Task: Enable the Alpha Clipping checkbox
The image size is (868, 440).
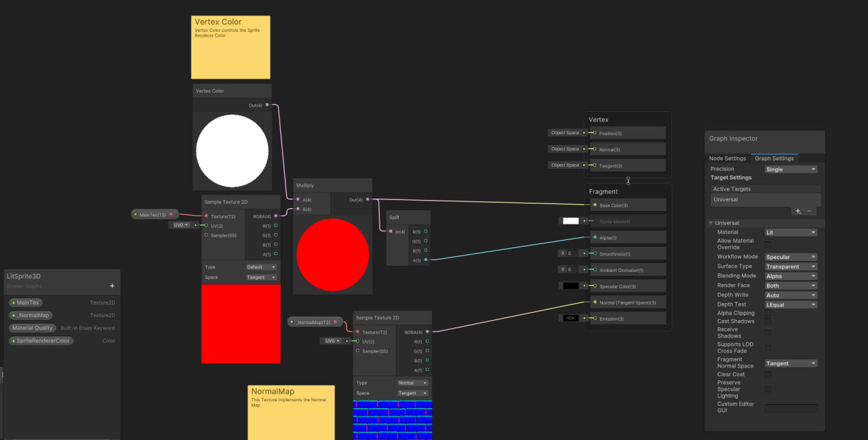Action: 768,313
